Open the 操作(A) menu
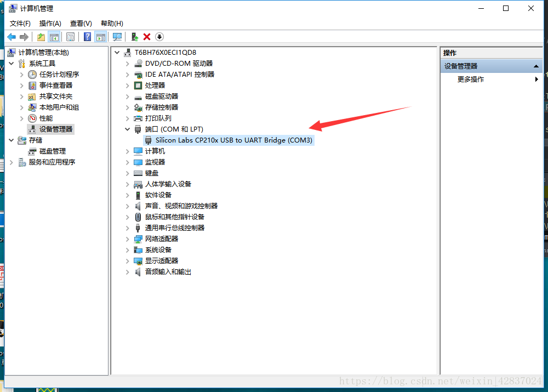This screenshot has width=548, height=392. (x=50, y=24)
